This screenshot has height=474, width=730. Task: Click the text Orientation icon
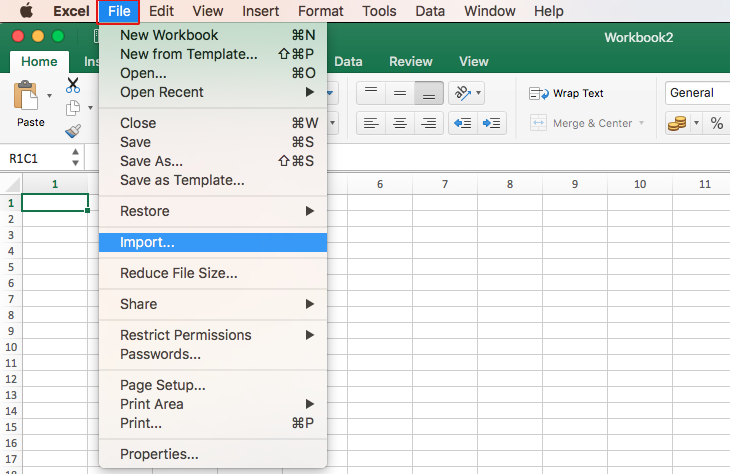(x=462, y=93)
